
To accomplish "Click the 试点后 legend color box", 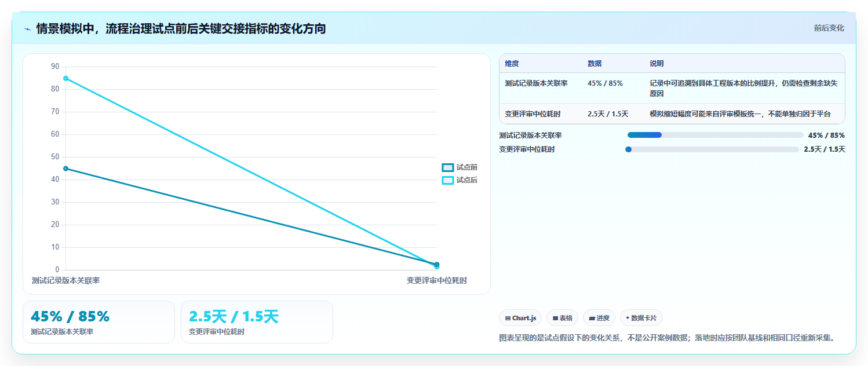I will (447, 180).
